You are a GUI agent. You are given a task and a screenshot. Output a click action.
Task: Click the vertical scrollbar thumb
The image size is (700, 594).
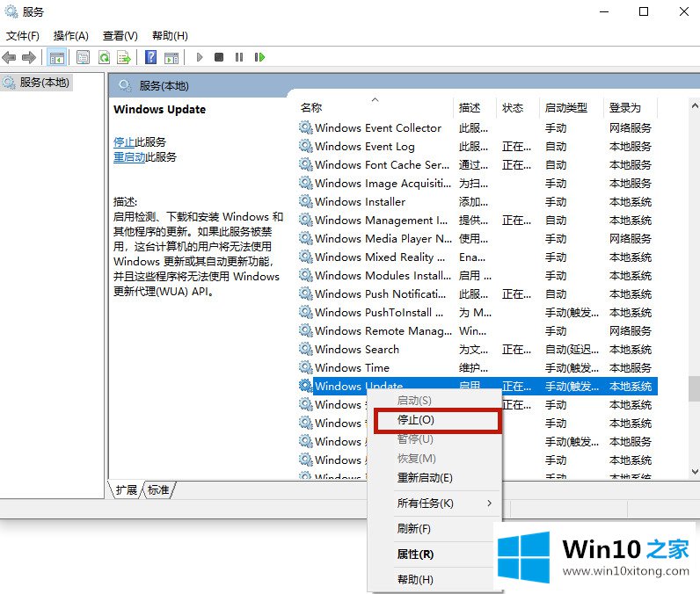point(694,389)
